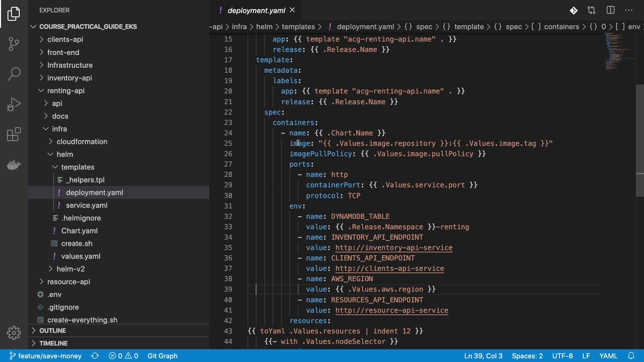Open service.yaml in the explorer
644x362 pixels.
click(x=87, y=205)
